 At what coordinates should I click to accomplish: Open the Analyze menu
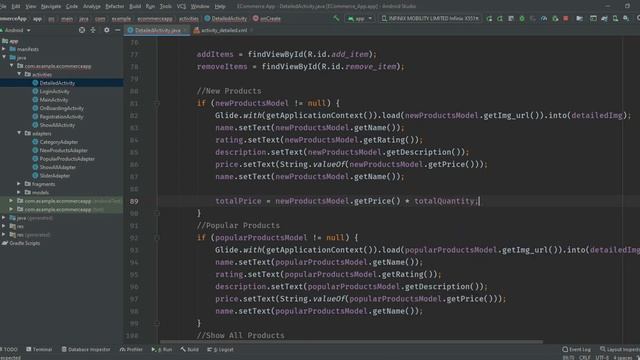point(91,6)
